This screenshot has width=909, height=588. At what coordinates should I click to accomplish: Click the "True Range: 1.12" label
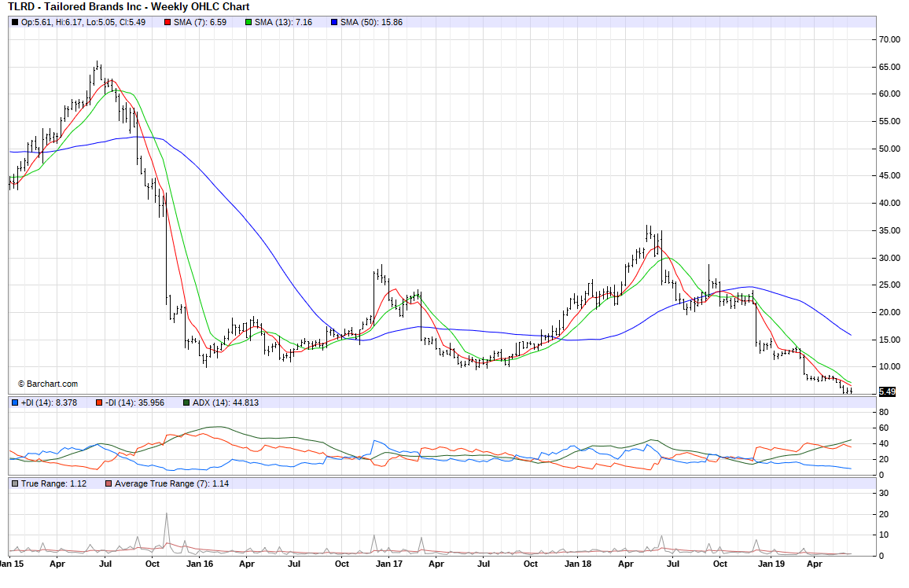[54, 483]
